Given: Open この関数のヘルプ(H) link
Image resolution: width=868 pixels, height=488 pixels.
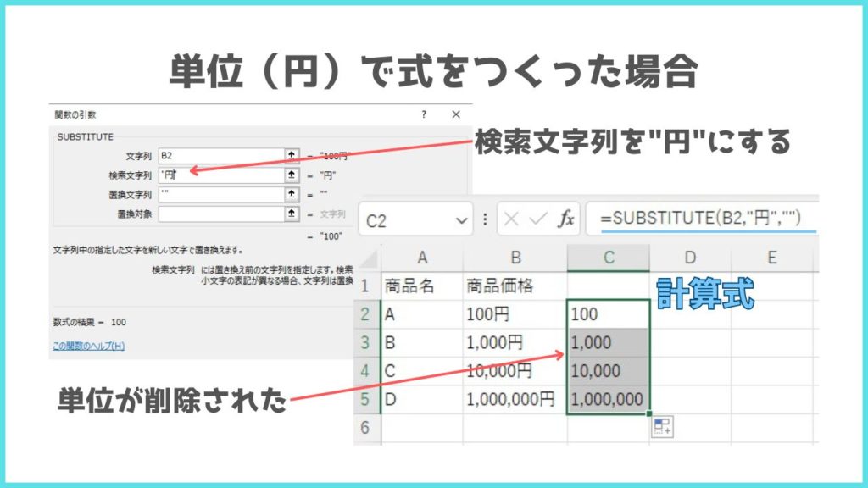Looking at the screenshot, I should (88, 346).
